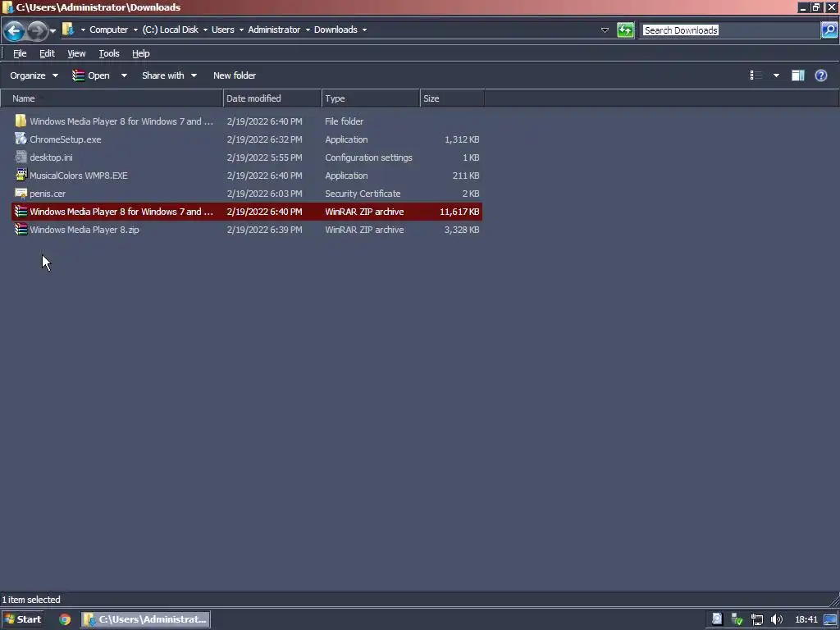This screenshot has height=630, width=840.
Task: Click the penis.cer file name
Action: click(x=48, y=194)
